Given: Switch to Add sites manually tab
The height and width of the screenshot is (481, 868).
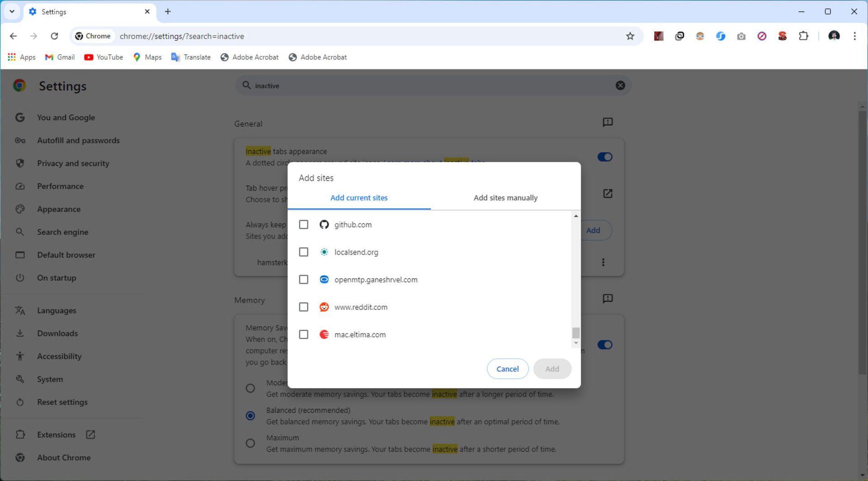Looking at the screenshot, I should pos(505,198).
